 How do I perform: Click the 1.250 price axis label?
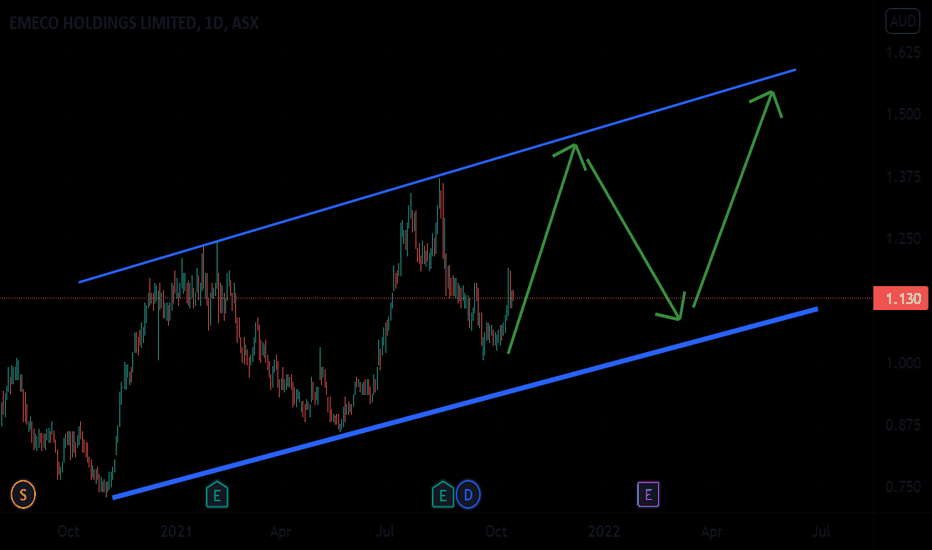[903, 238]
